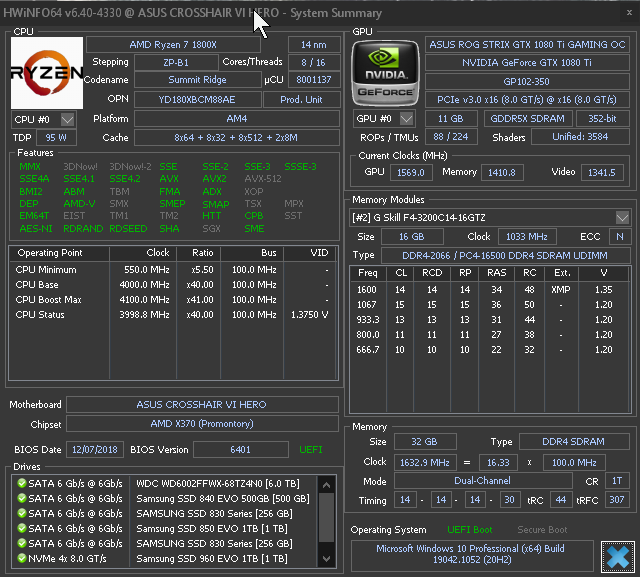640x577 pixels.
Task: Click the memory size 32 GB field
Action: click(x=424, y=442)
